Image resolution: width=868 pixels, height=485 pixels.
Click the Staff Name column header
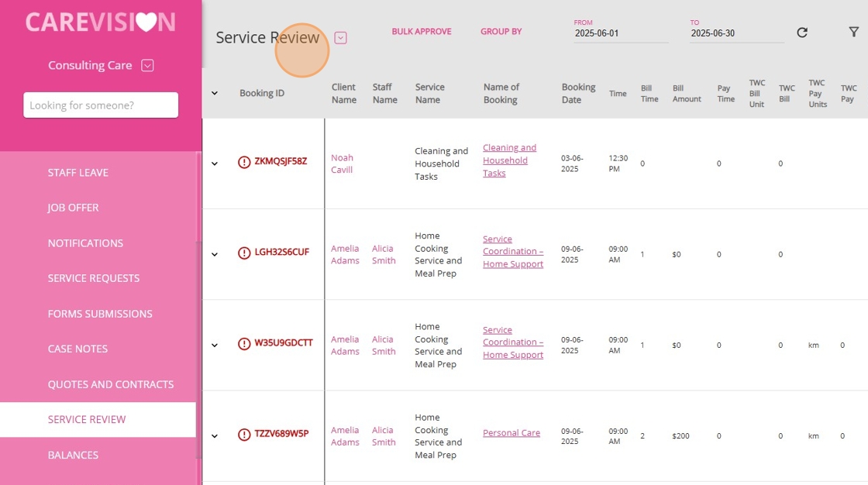pyautogui.click(x=384, y=94)
